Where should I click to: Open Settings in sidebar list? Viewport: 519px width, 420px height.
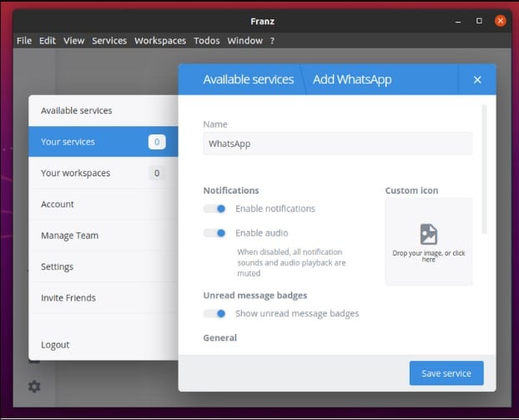pyautogui.click(x=103, y=266)
